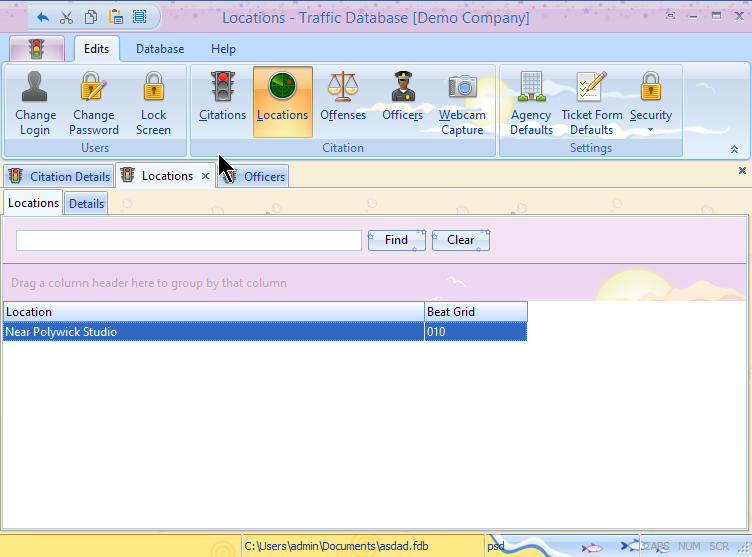Screen dimensions: 752x557
Task: Sort by Location column header
Action: tap(214, 312)
